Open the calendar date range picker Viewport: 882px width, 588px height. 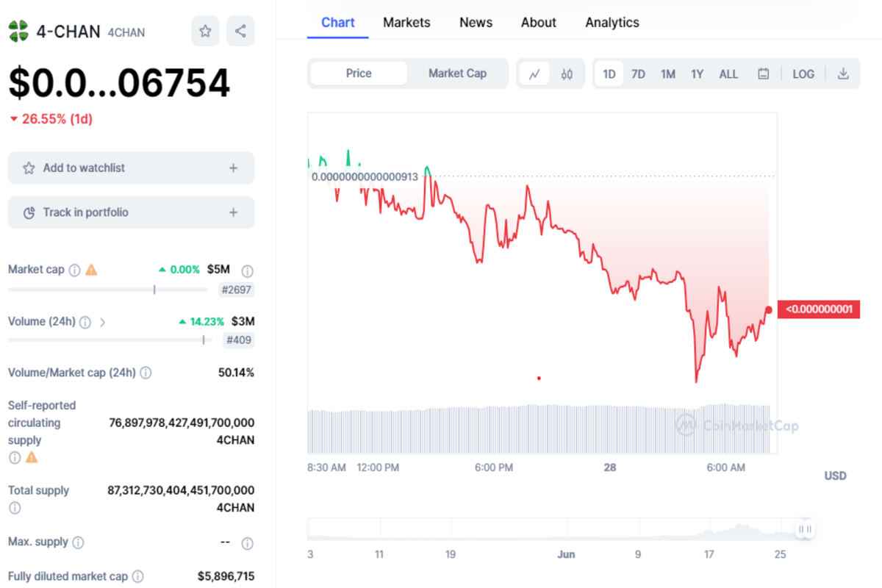click(764, 73)
